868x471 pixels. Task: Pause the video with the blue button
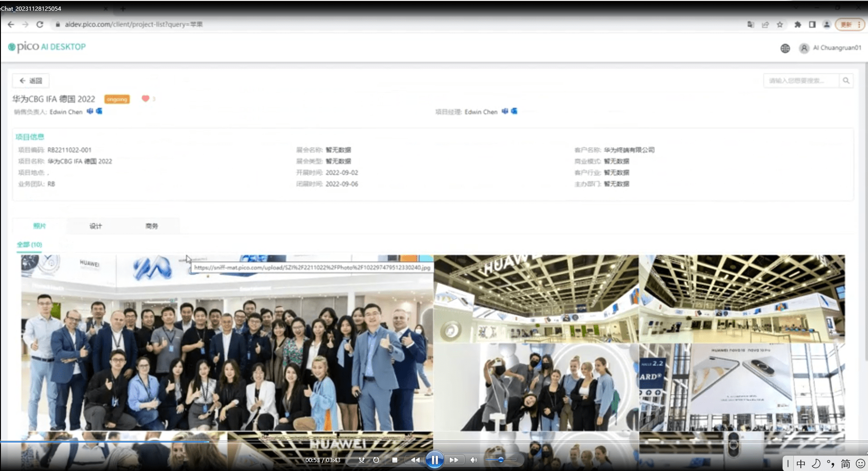(434, 460)
